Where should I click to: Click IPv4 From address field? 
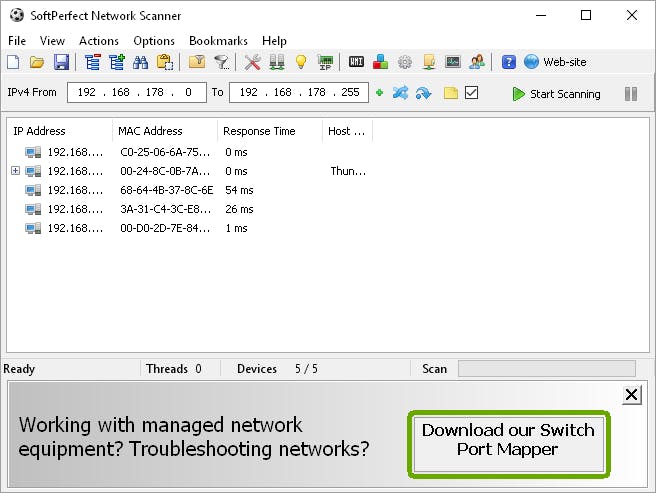click(x=137, y=92)
